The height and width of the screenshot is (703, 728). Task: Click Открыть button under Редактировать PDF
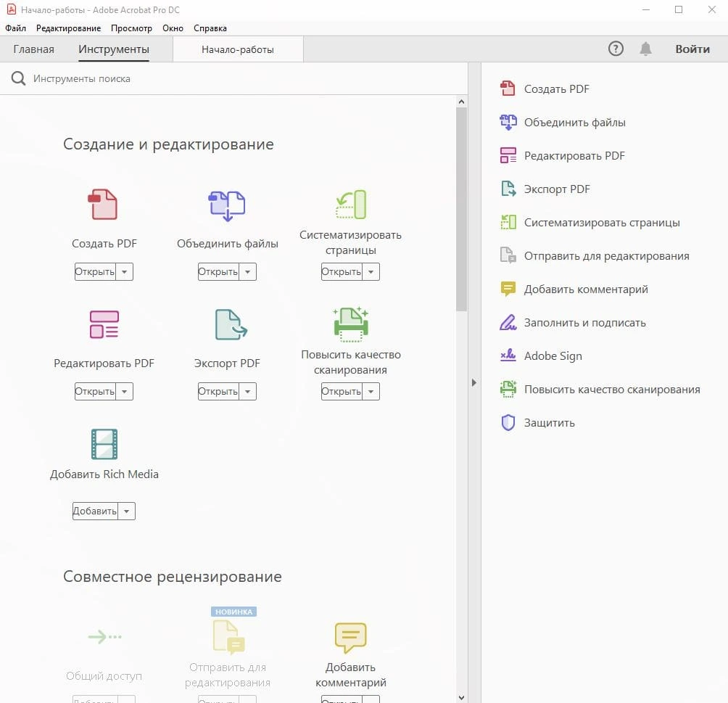click(95, 391)
